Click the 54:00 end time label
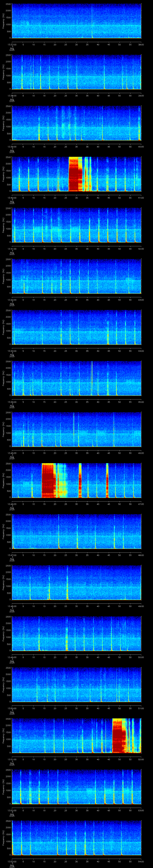 141,861
